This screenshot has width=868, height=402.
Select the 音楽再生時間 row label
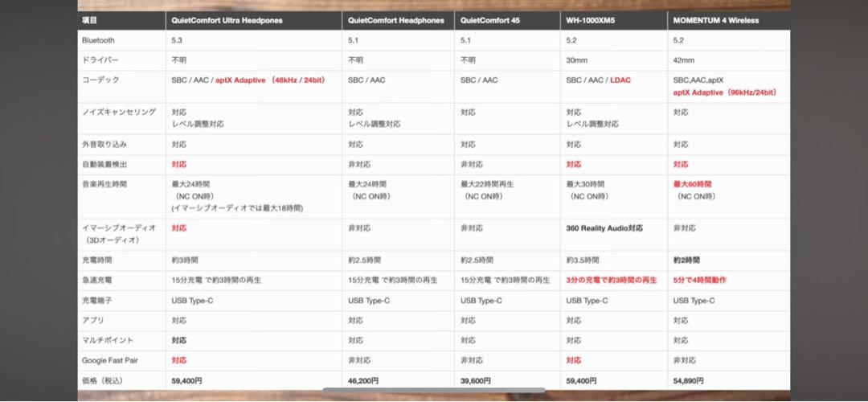point(104,184)
